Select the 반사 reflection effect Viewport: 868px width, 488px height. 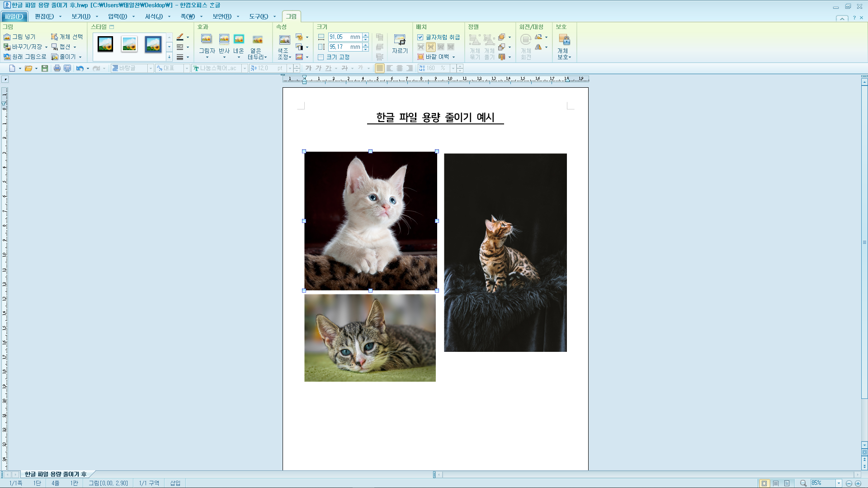click(223, 43)
